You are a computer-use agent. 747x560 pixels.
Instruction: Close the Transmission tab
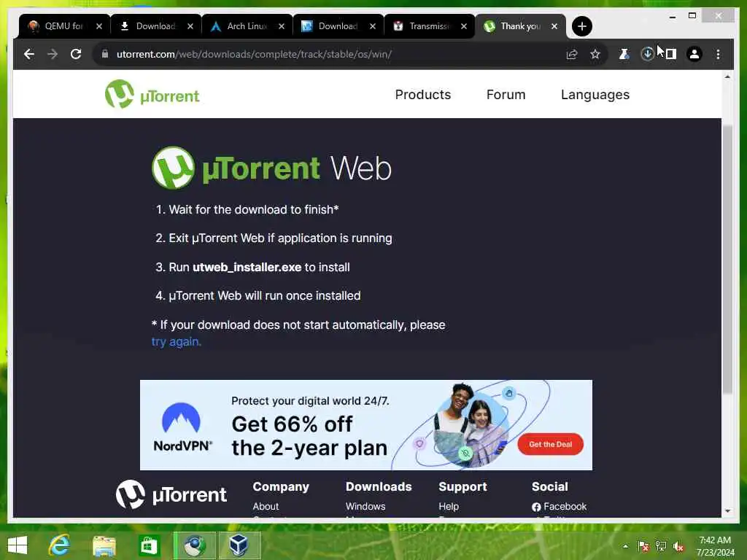click(x=463, y=26)
